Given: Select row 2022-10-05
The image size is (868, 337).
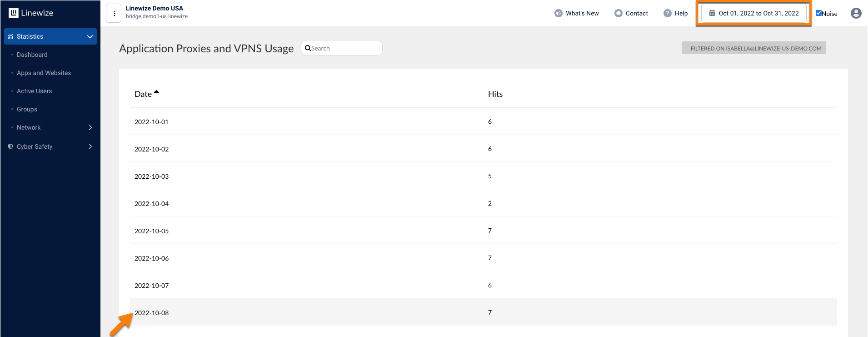Looking at the screenshot, I should (x=484, y=231).
